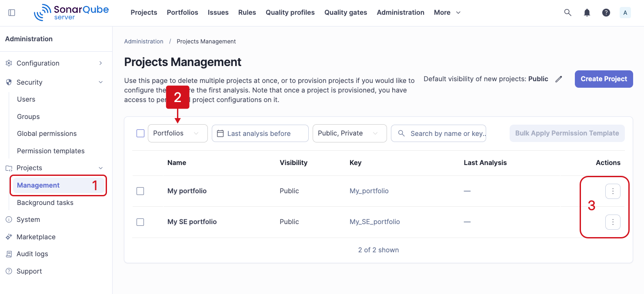Open My portfolio name link
The width and height of the screenshot is (644, 294).
click(x=187, y=191)
